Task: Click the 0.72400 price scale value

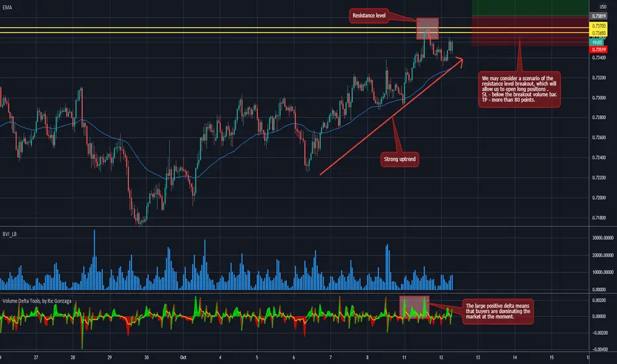Action: coord(598,158)
